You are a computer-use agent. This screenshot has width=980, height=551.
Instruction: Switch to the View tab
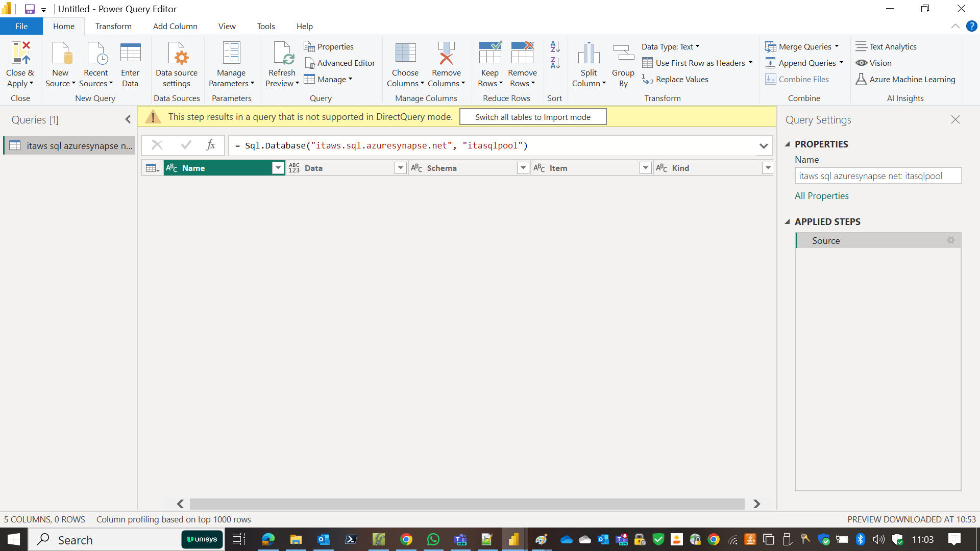pos(227,26)
